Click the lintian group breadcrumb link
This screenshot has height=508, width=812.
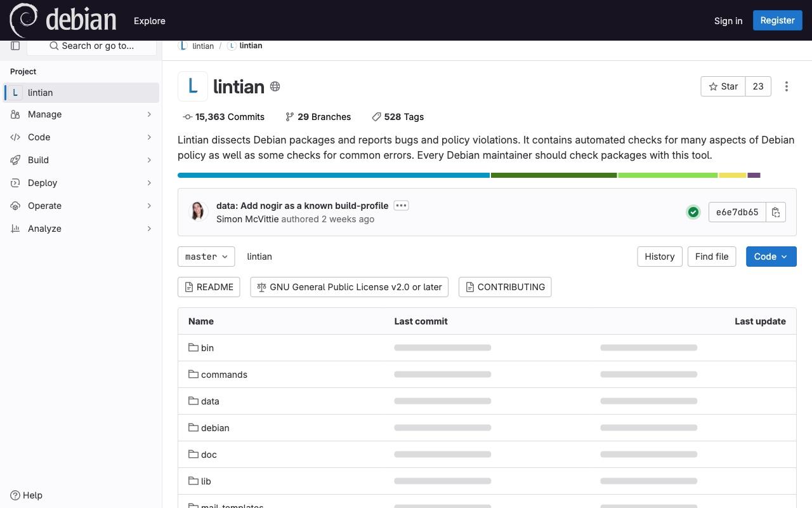coord(203,46)
